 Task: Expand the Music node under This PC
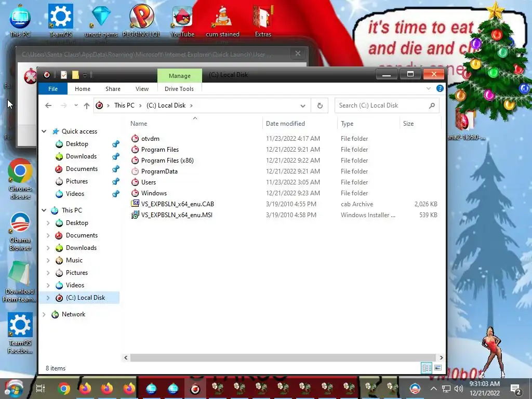click(x=48, y=260)
